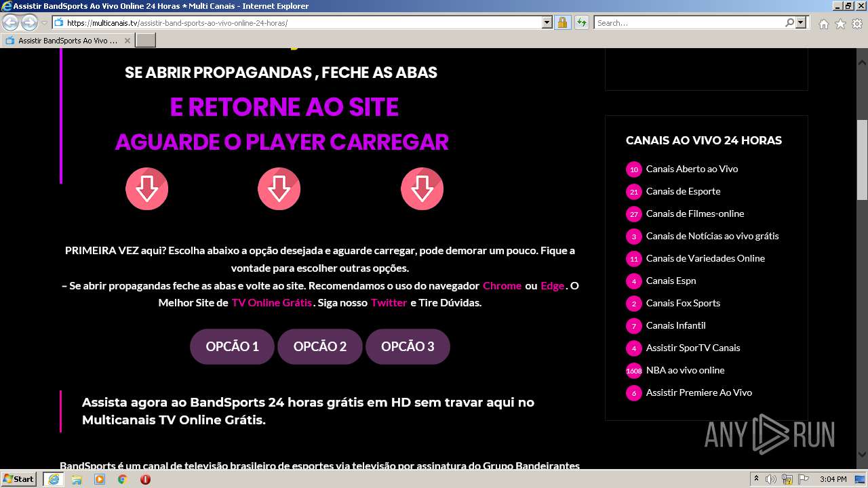Open the Twitter link
868x488 pixels.
389,303
